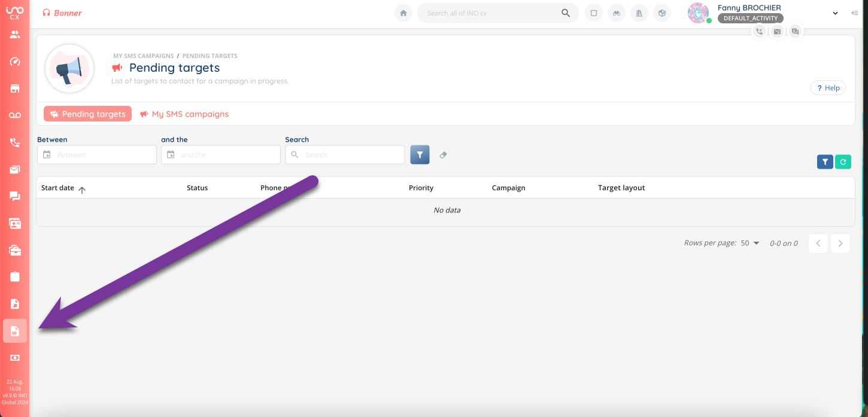Click the briefcase icon in the sidebar
This screenshot has width=868, height=417.
coord(15,250)
